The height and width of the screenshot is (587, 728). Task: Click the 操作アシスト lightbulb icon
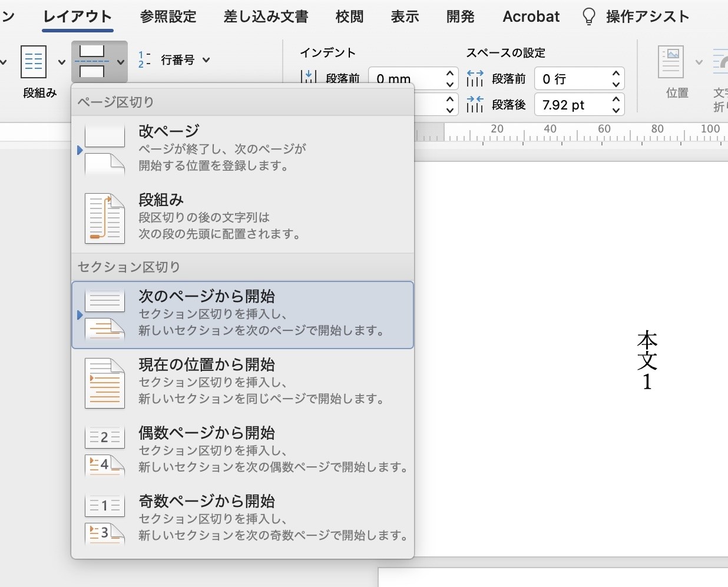pyautogui.click(x=588, y=16)
